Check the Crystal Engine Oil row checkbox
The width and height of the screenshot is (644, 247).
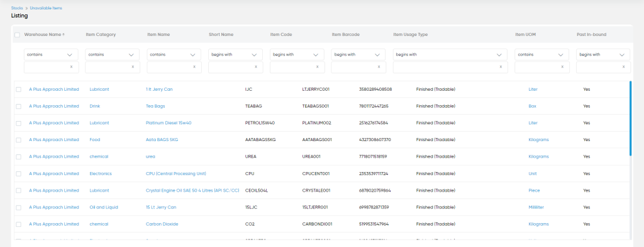pyautogui.click(x=18, y=190)
